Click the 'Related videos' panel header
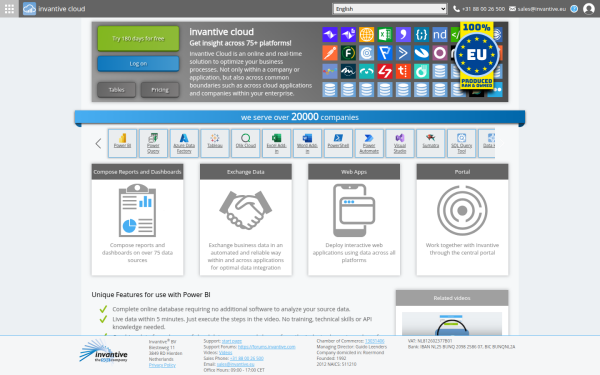Screen dimensions: 600x375 click(452, 298)
